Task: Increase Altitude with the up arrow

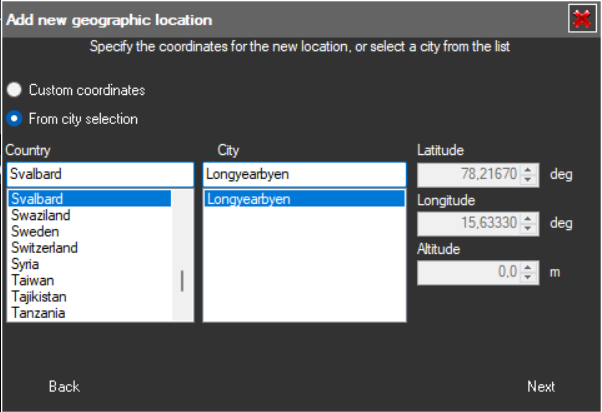Action: click(x=528, y=268)
